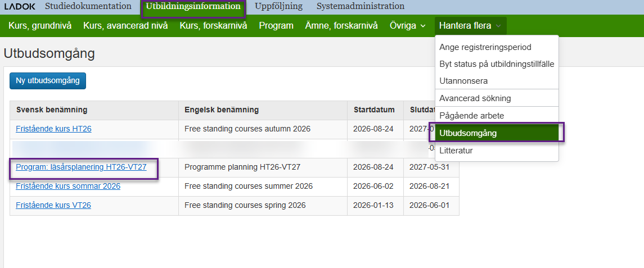The width and height of the screenshot is (644, 268).
Task: Go to Systemadministration tab
Action: (360, 7)
